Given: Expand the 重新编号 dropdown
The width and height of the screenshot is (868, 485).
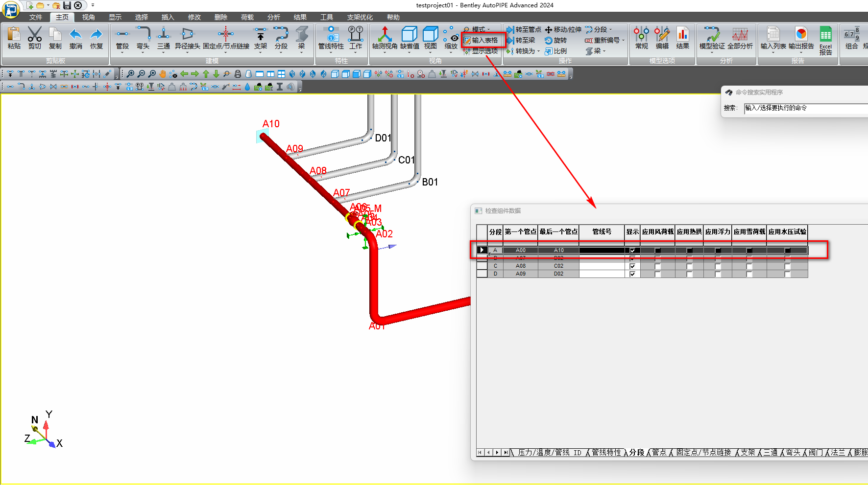Looking at the screenshot, I should point(623,41).
